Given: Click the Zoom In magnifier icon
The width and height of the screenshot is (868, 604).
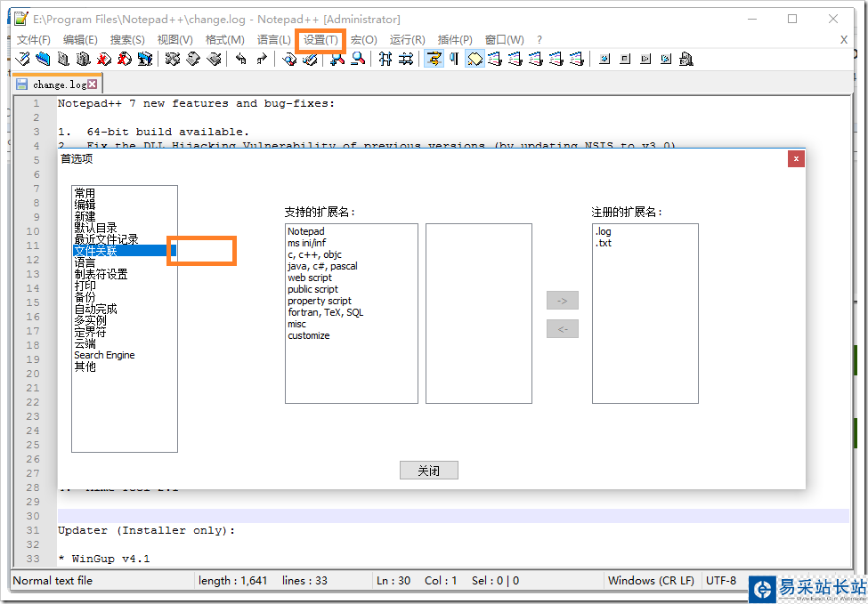Looking at the screenshot, I should [x=337, y=59].
